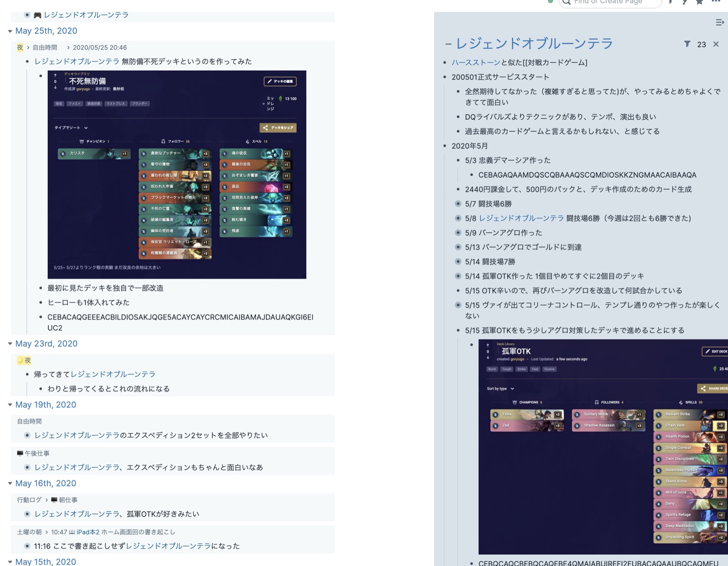
Task: Click the 自由時間 breadcrumb under May 25th
Action: point(45,47)
